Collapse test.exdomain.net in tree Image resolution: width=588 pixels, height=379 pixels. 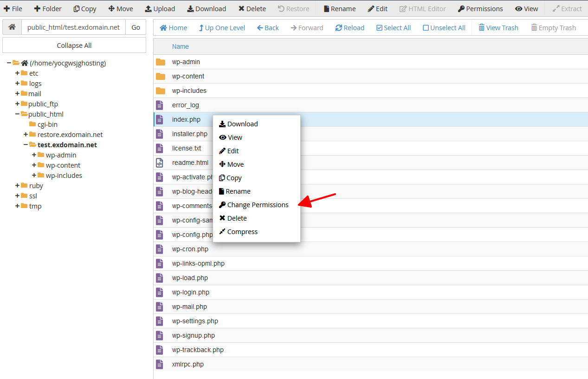(x=26, y=144)
